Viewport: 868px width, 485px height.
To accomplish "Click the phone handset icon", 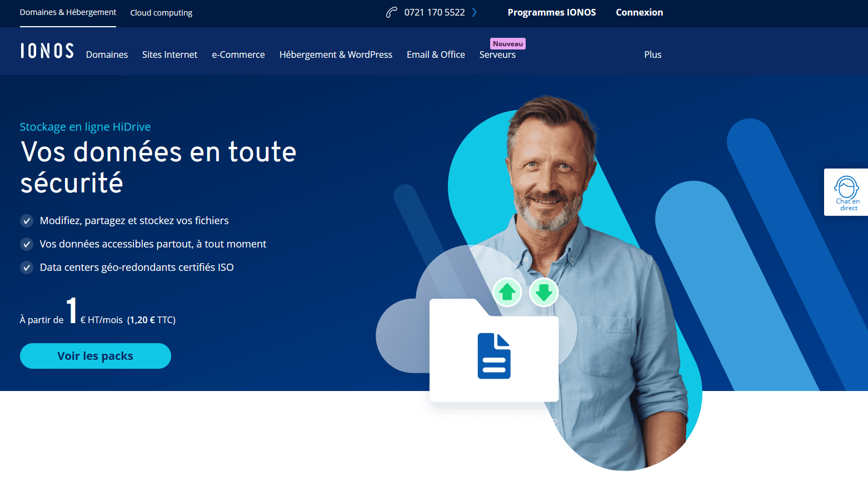I will click(392, 12).
